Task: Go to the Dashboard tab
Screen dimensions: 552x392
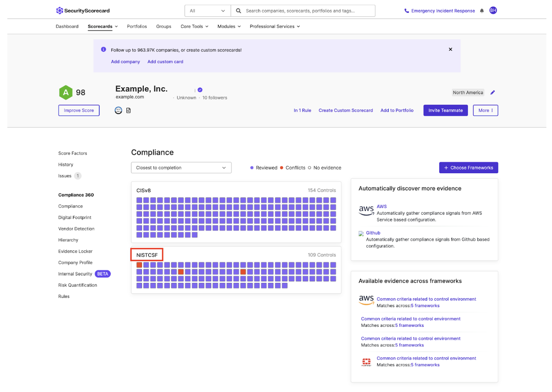Action: 67,26
